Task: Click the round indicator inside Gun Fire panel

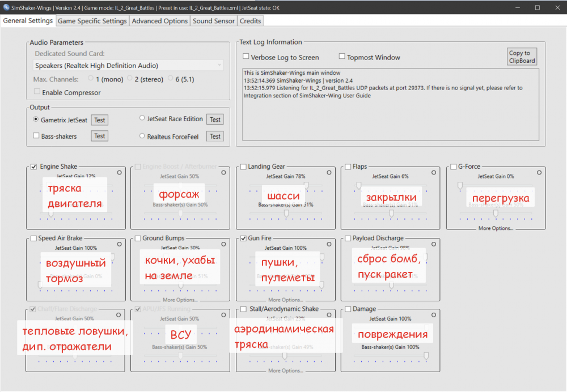Action: [x=328, y=244]
